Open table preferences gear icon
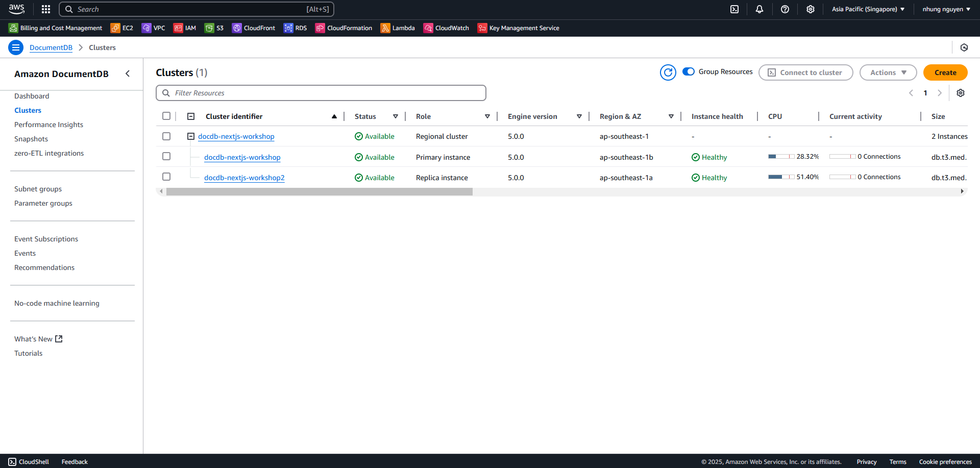The image size is (980, 468). coord(961,93)
